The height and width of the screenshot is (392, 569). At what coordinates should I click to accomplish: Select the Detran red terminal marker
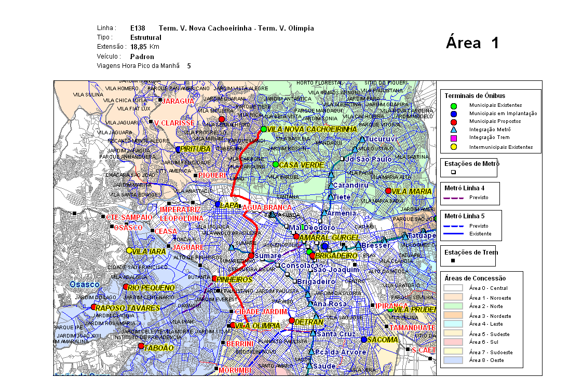coord(292,320)
